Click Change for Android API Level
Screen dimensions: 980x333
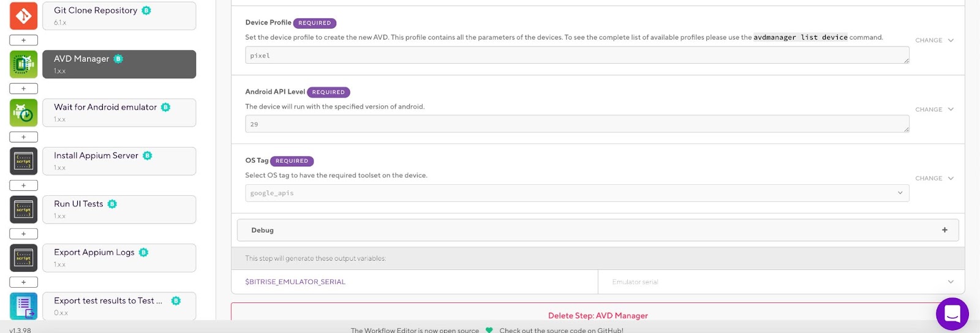[934, 110]
